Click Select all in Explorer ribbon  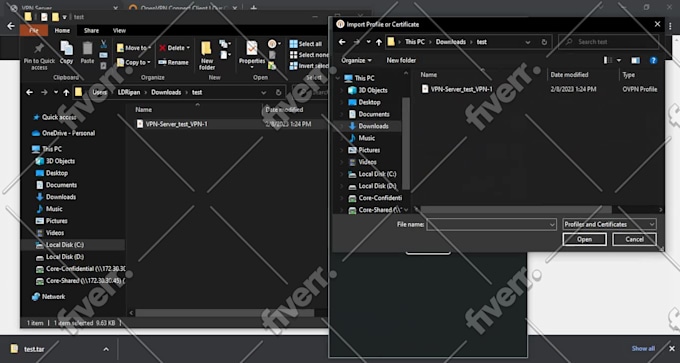point(306,44)
